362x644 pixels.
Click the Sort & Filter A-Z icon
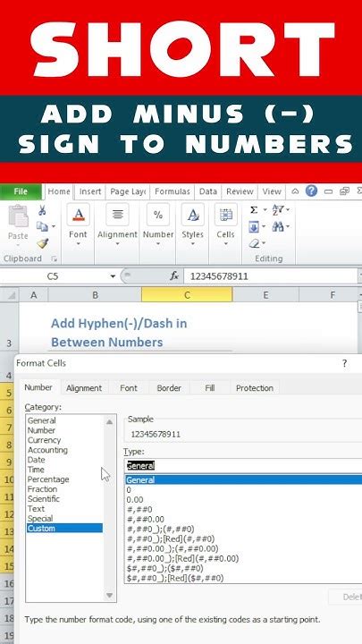tap(278, 209)
